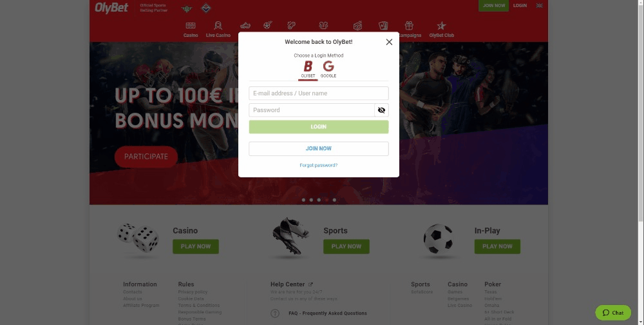Select the fourth carousel dot indicator

click(327, 200)
